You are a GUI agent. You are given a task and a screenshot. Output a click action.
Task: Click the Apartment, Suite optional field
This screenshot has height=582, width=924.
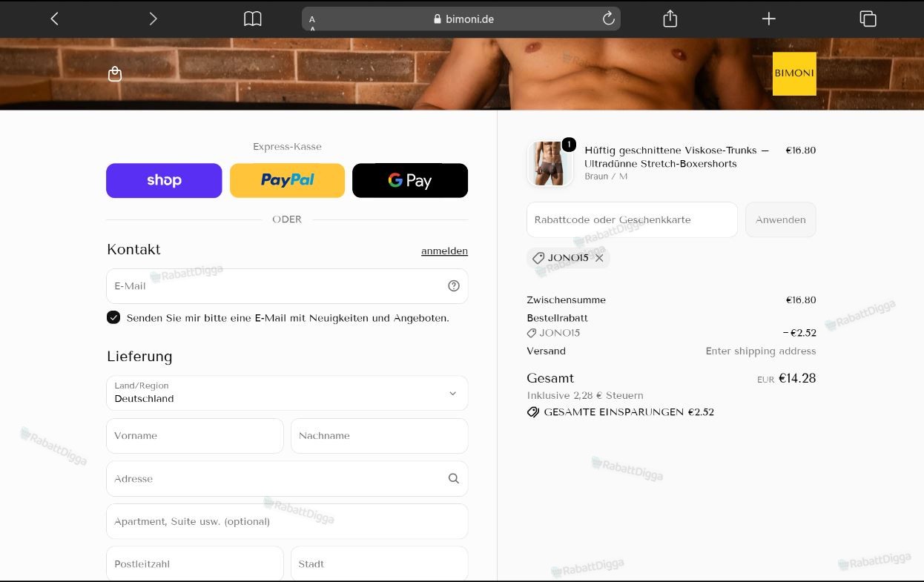coord(287,521)
